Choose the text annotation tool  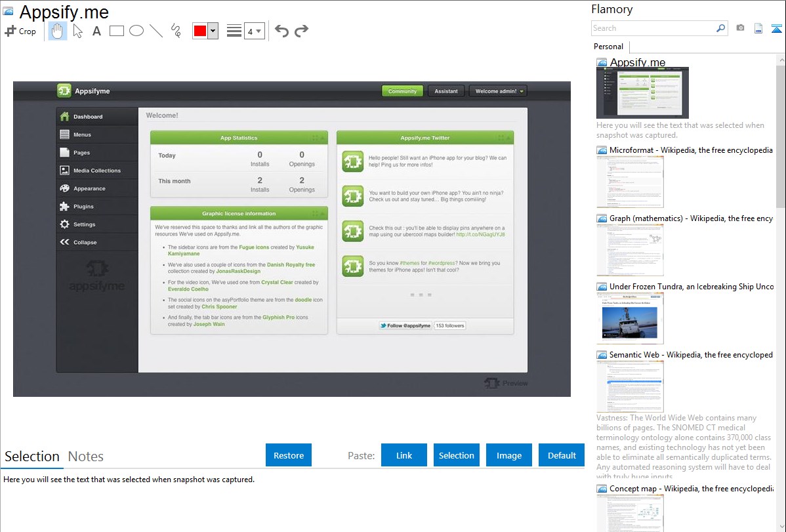click(x=96, y=31)
